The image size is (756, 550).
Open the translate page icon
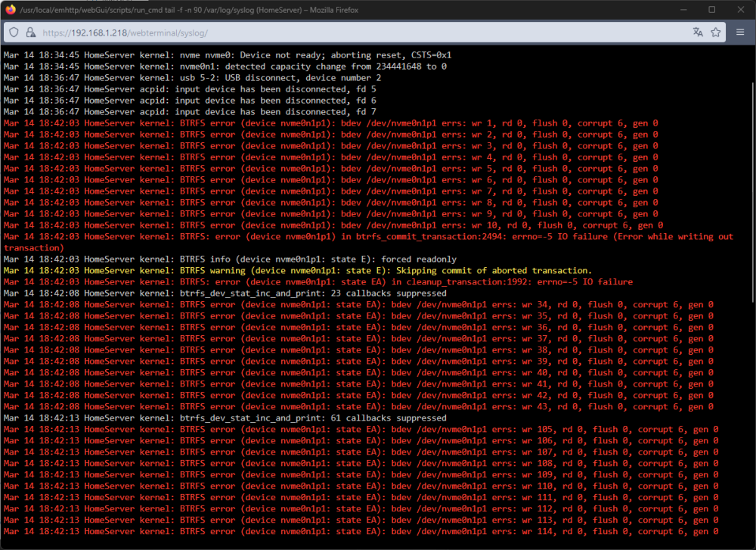coord(698,33)
